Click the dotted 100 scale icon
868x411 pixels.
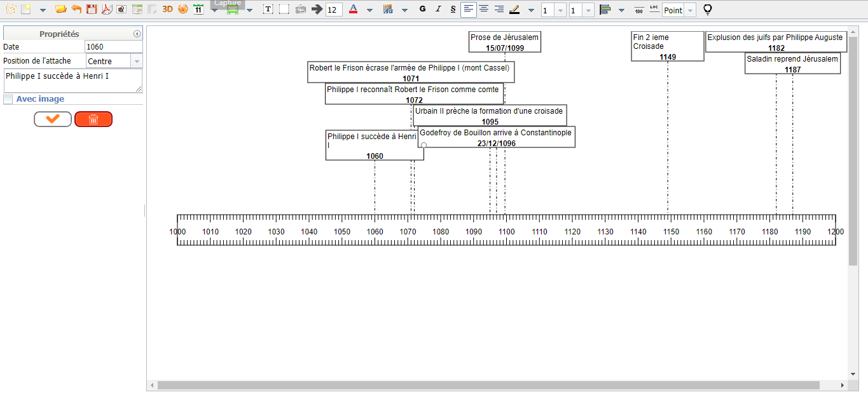[x=639, y=10]
